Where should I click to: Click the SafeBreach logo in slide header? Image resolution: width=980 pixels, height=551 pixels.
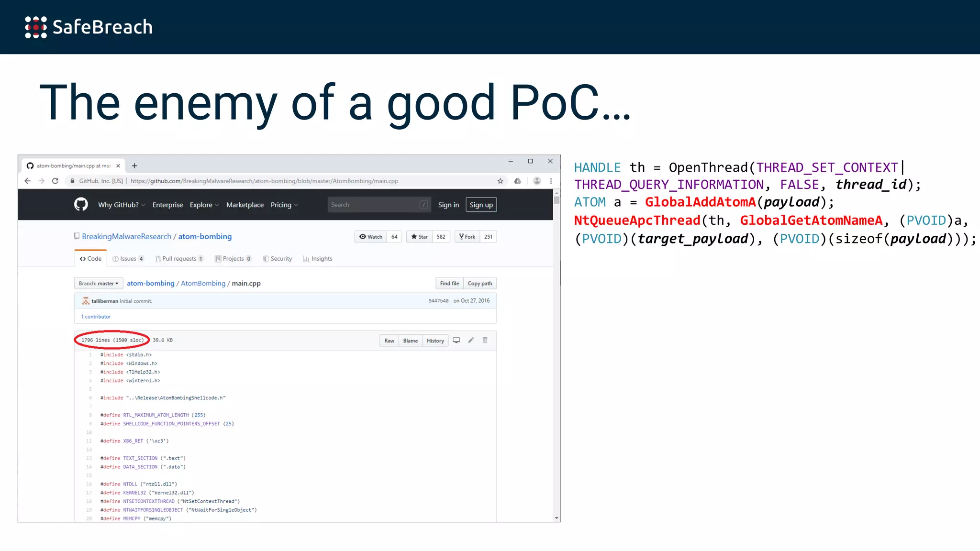(89, 27)
